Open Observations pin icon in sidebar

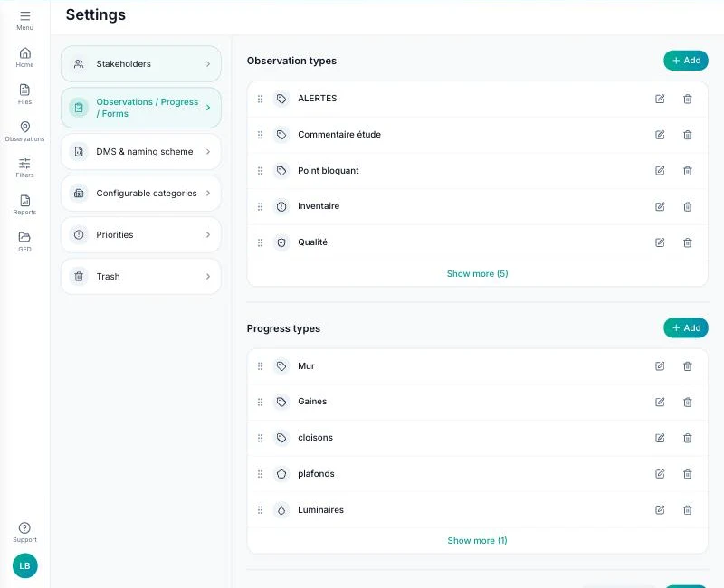(x=25, y=127)
